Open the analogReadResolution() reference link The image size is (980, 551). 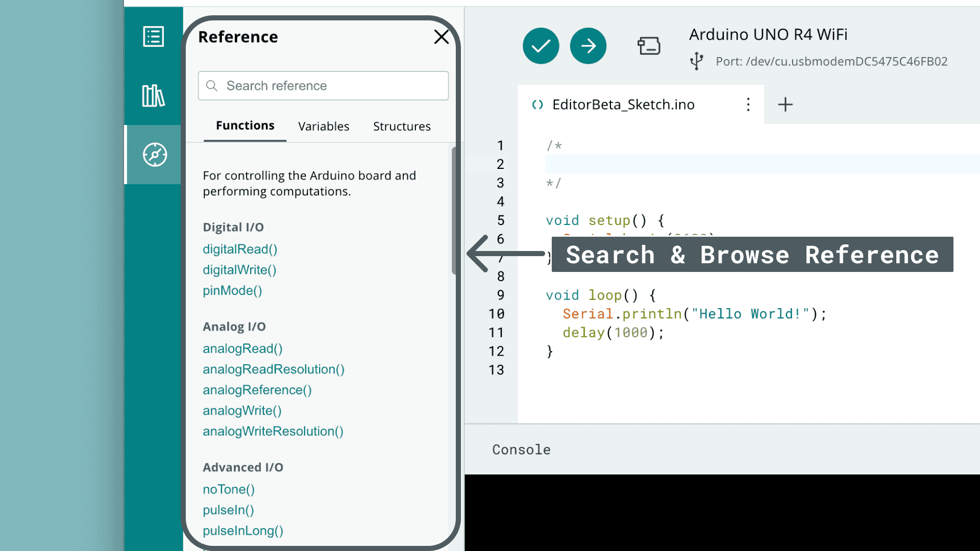tap(274, 369)
